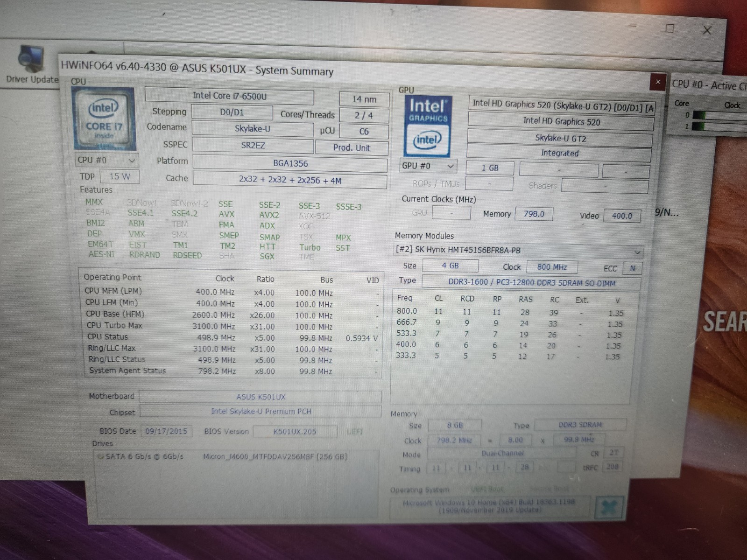Screen dimensions: 747x560
Task: Click the BIOS version K501UX.205 field
Action: click(x=295, y=432)
